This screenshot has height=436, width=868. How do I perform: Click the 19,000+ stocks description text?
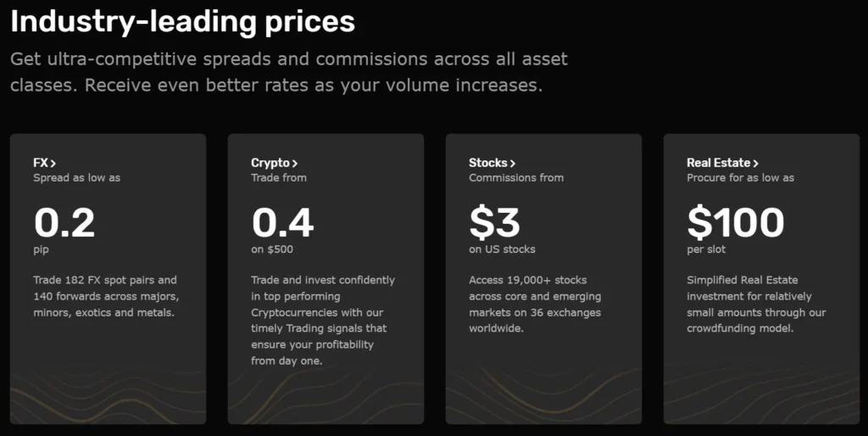[x=535, y=304]
